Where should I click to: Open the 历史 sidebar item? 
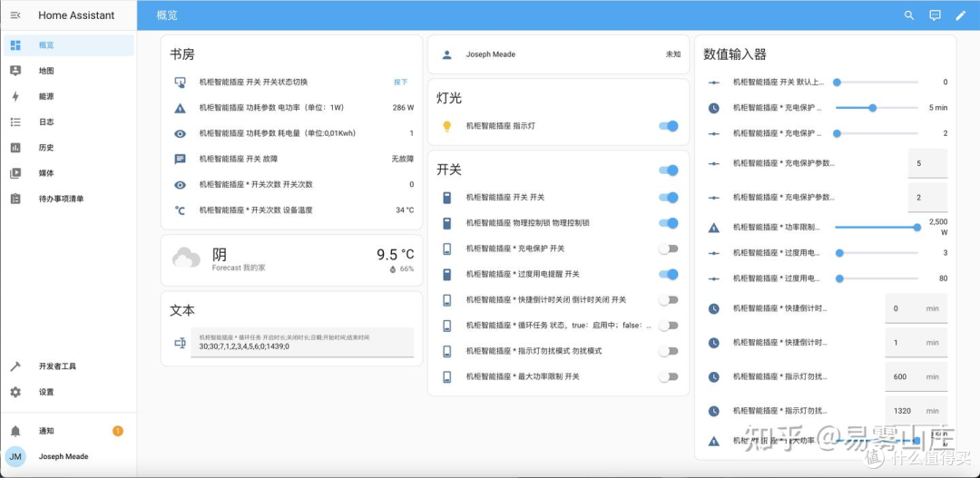click(x=69, y=148)
